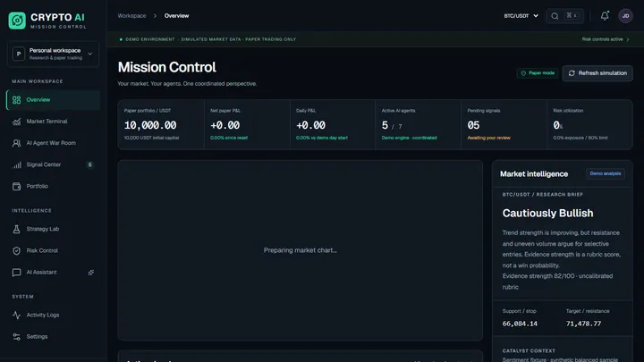Select Market Terminal menu item

pos(53,122)
